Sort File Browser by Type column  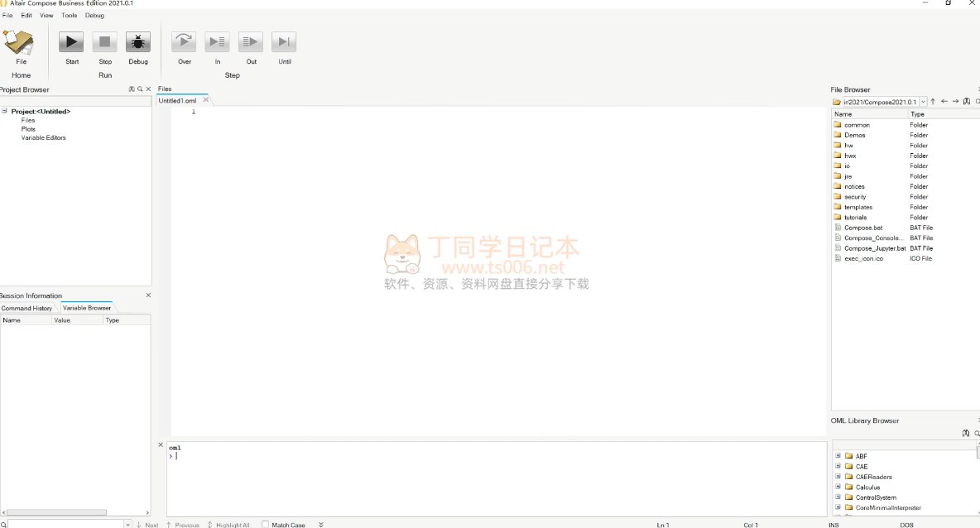[x=944, y=113]
